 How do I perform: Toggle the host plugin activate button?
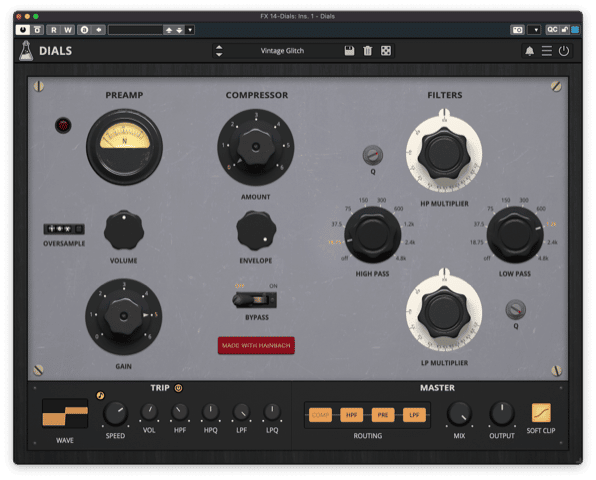tap(23, 30)
